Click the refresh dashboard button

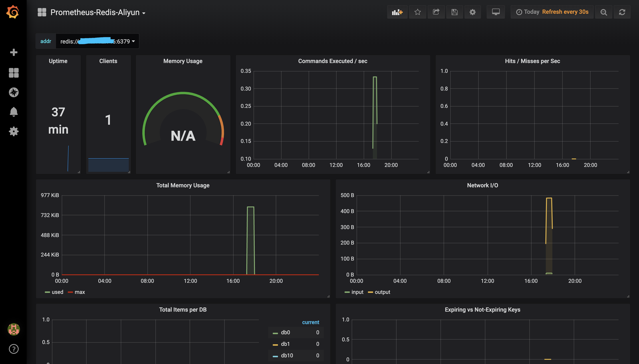click(x=622, y=12)
